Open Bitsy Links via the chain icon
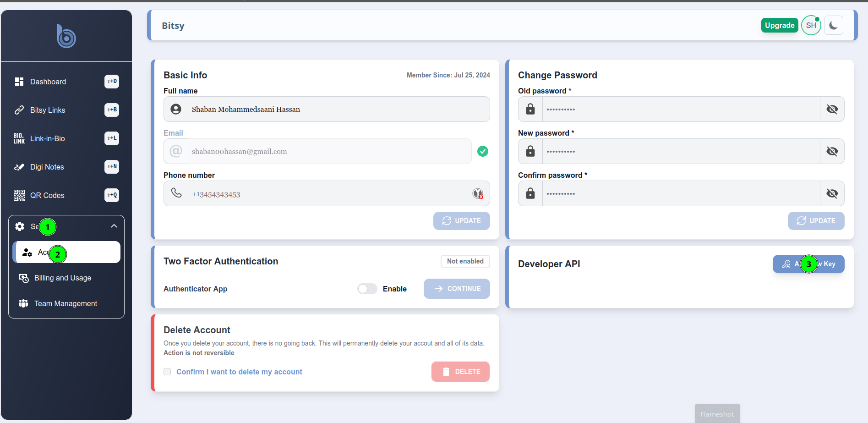 [x=19, y=110]
